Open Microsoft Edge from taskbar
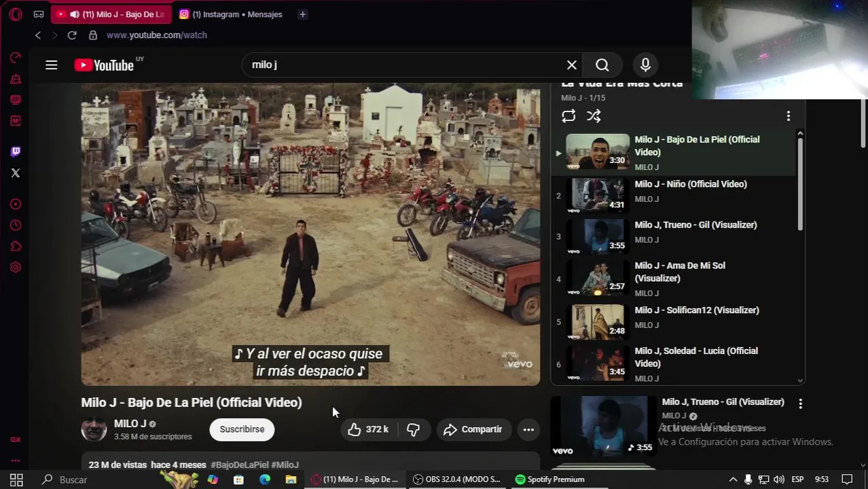Viewport: 868px width, 489px height. (265, 479)
